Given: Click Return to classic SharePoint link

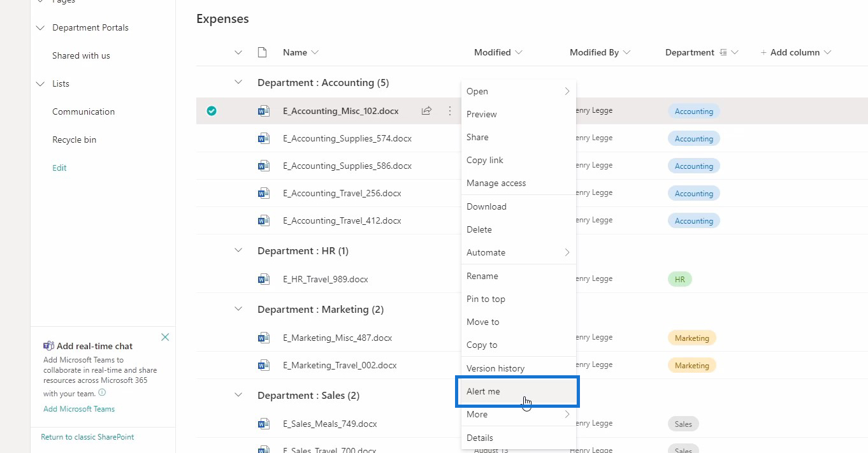Looking at the screenshot, I should [87, 437].
